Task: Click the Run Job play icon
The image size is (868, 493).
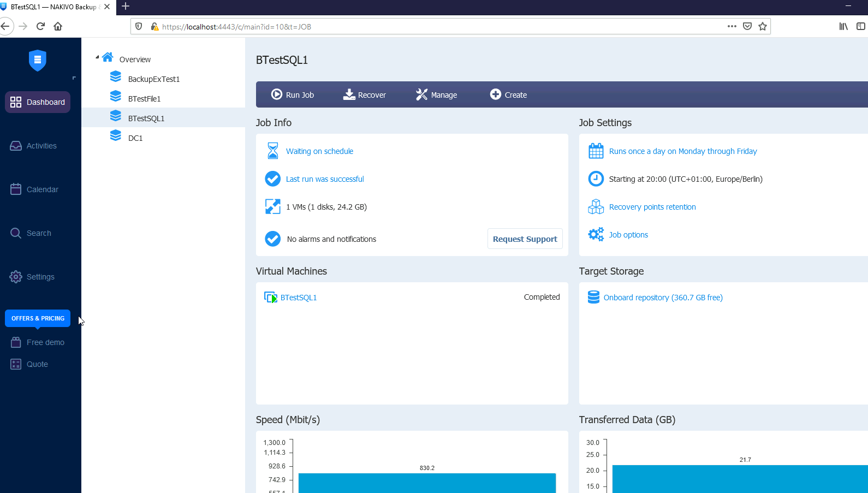Action: click(277, 94)
